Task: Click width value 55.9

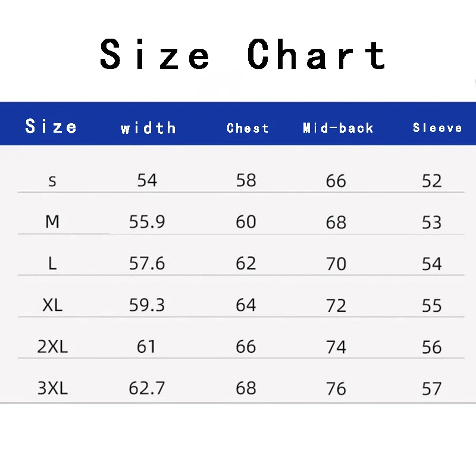Action: [147, 221]
